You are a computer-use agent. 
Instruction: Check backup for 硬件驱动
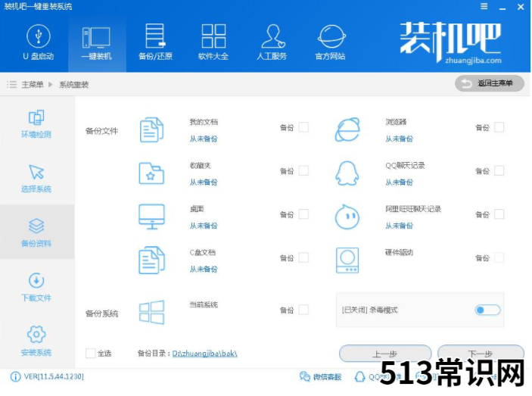coord(499,257)
